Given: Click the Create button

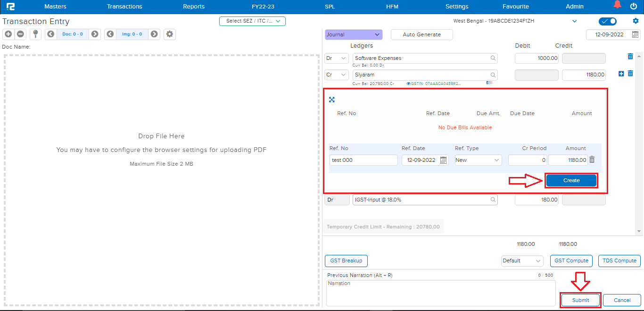Looking at the screenshot, I should (x=571, y=180).
